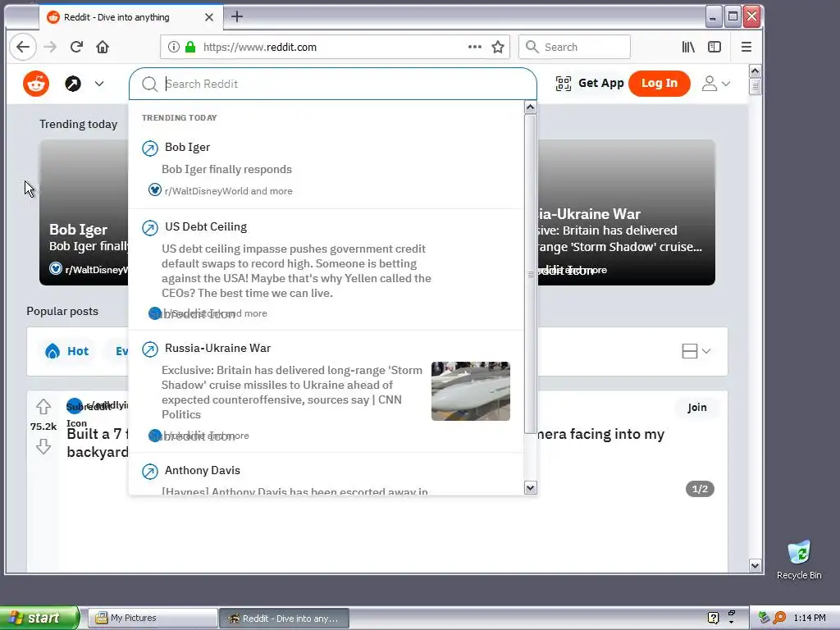Click the page scrollbar up arrow

pyautogui.click(x=755, y=71)
